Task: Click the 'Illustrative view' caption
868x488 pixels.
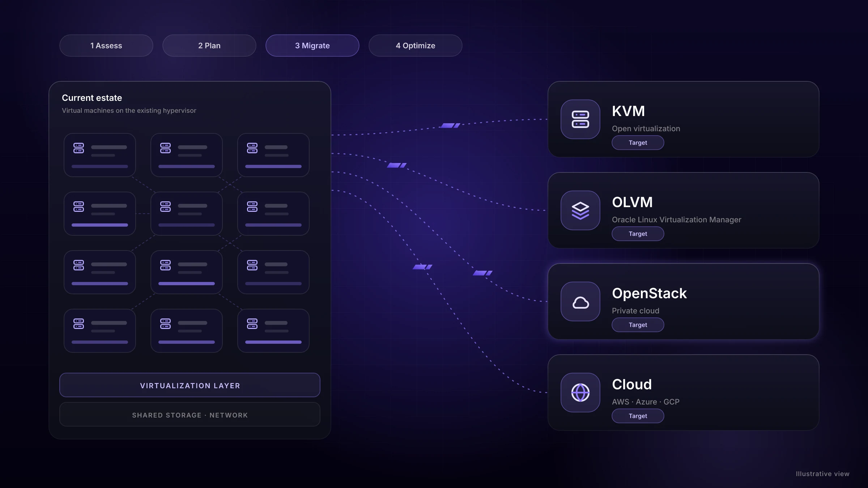Action: [822, 474]
